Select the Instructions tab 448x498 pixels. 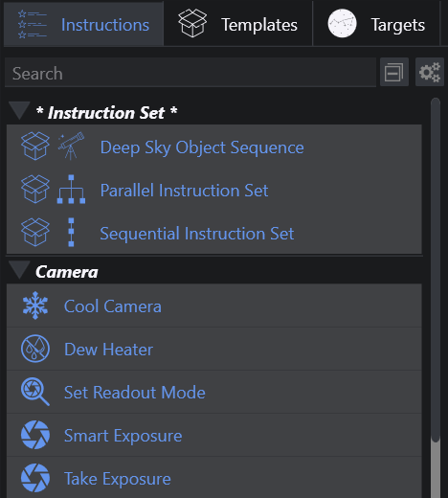(x=83, y=24)
